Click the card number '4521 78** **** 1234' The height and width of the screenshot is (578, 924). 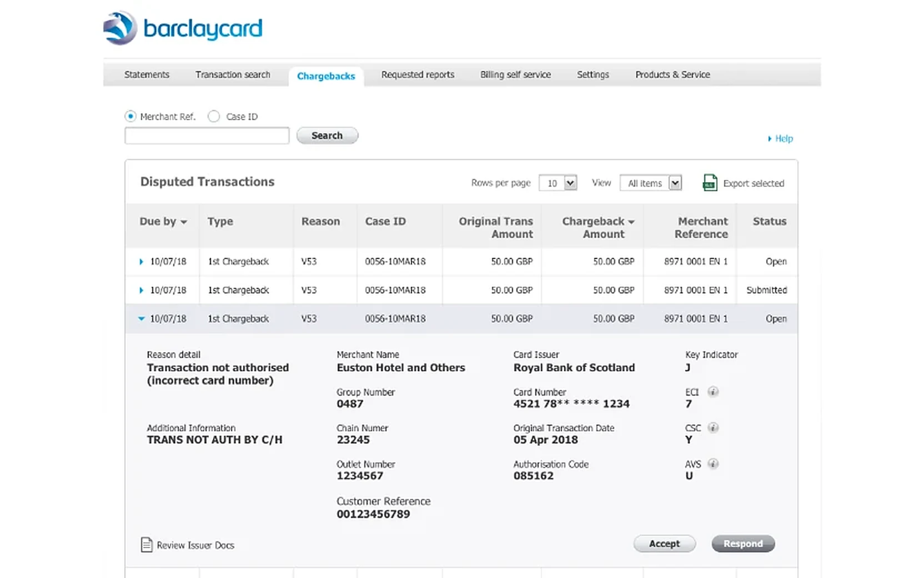(x=571, y=404)
